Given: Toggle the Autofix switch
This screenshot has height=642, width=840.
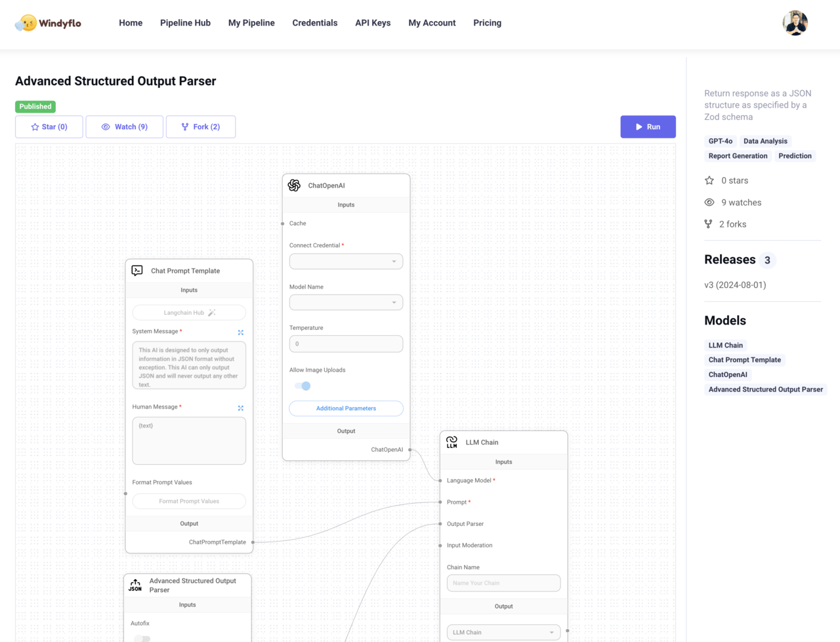Looking at the screenshot, I should 142,638.
